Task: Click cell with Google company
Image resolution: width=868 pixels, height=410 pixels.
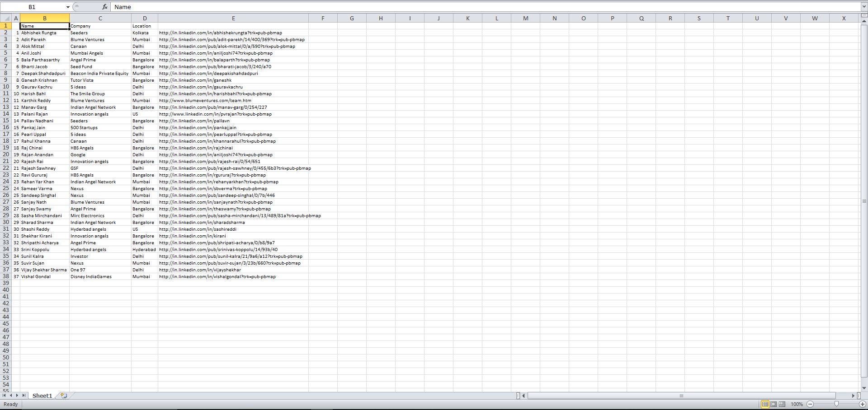Action: [x=100, y=154]
